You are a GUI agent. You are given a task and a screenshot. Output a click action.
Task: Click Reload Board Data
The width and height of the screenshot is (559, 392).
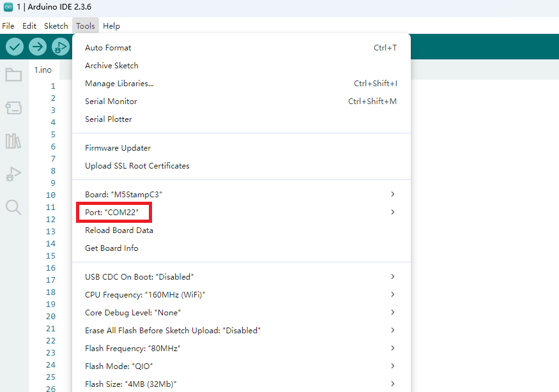[x=241, y=230]
